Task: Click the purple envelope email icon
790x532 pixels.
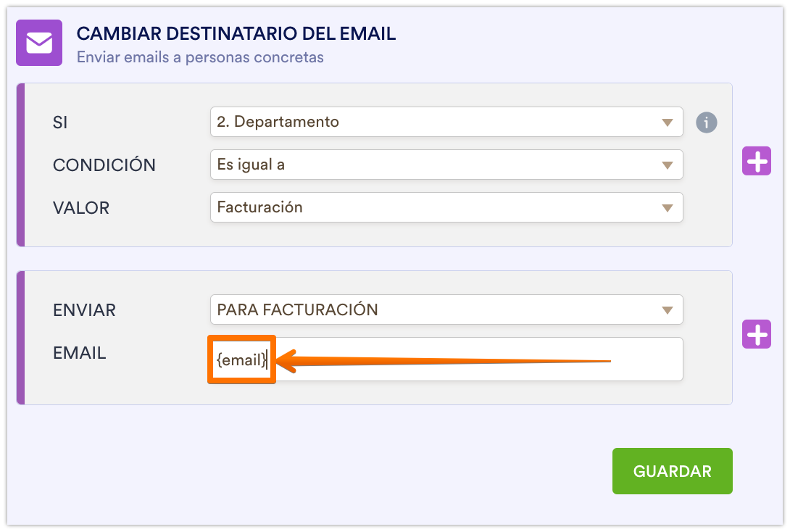Action: pos(39,43)
